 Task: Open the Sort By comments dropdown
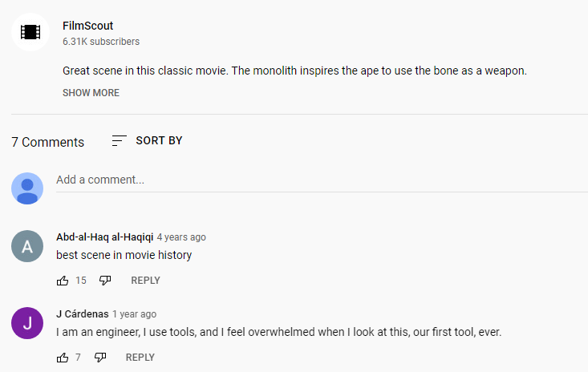coord(159,141)
